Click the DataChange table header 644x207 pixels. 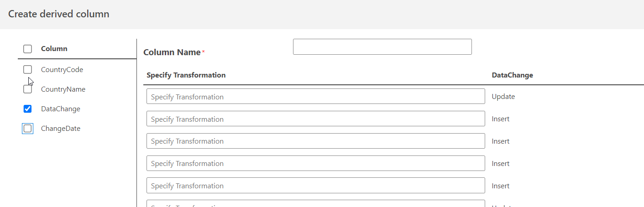(512, 75)
